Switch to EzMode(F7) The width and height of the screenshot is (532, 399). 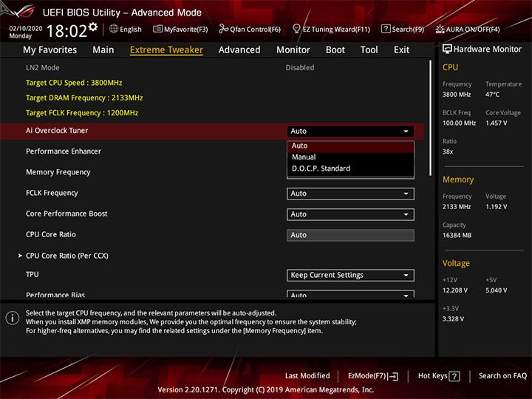click(373, 376)
